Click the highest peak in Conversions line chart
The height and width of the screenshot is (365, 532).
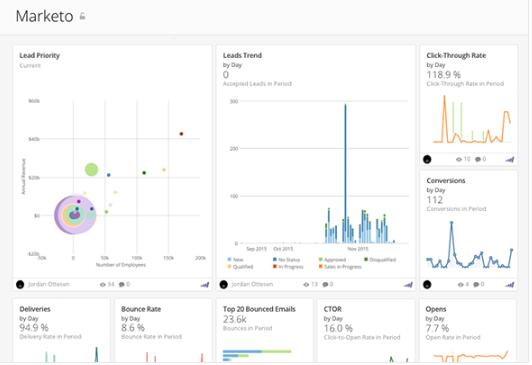coord(451,223)
